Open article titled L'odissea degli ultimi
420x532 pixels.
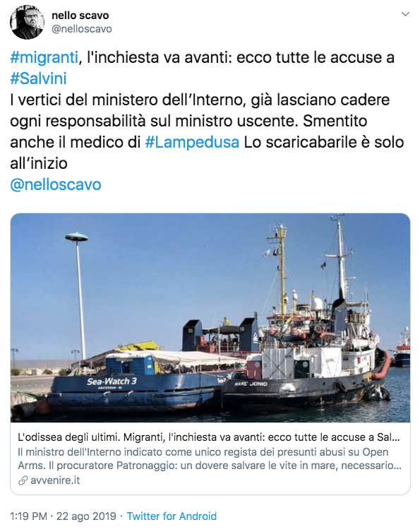[209, 437]
